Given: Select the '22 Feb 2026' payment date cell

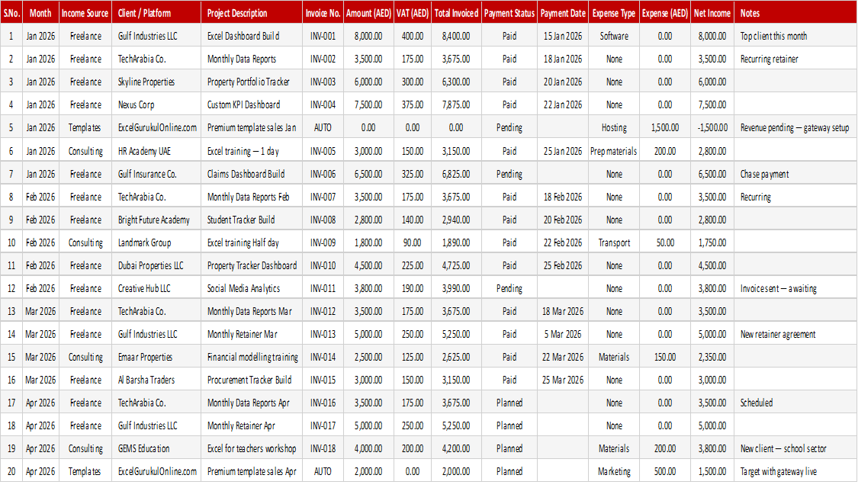Looking at the screenshot, I should click(563, 242).
